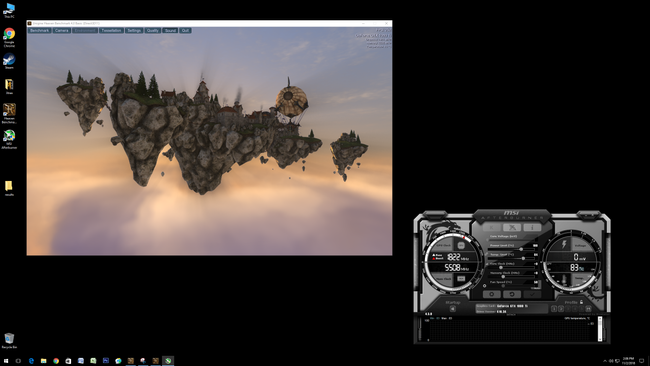Open Chrome from taskbar
The height and width of the screenshot is (366, 650).
point(56,361)
